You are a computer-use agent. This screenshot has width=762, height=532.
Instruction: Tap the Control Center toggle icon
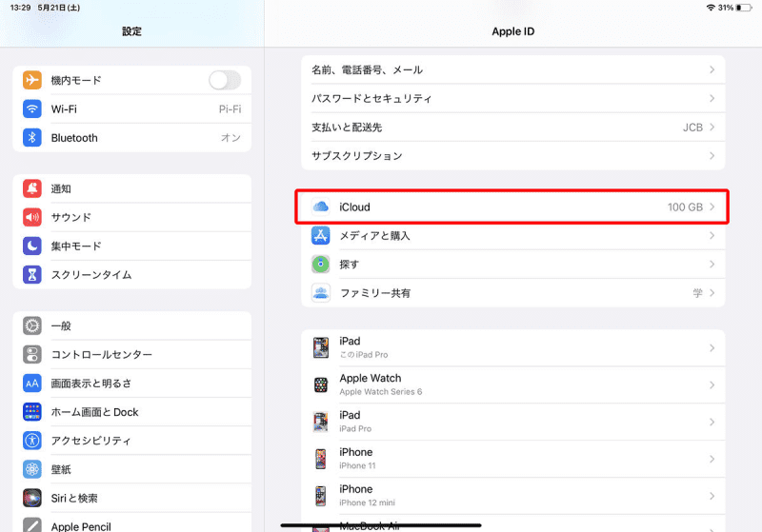[32, 354]
